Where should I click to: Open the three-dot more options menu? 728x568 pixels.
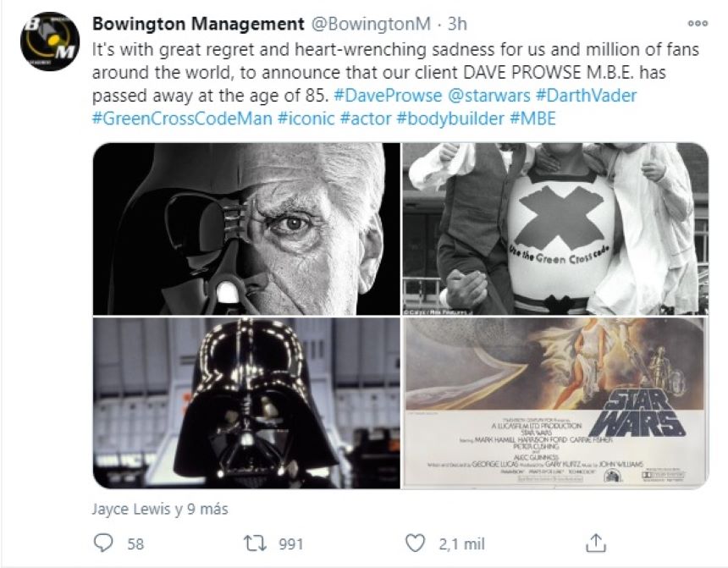pyautogui.click(x=698, y=23)
